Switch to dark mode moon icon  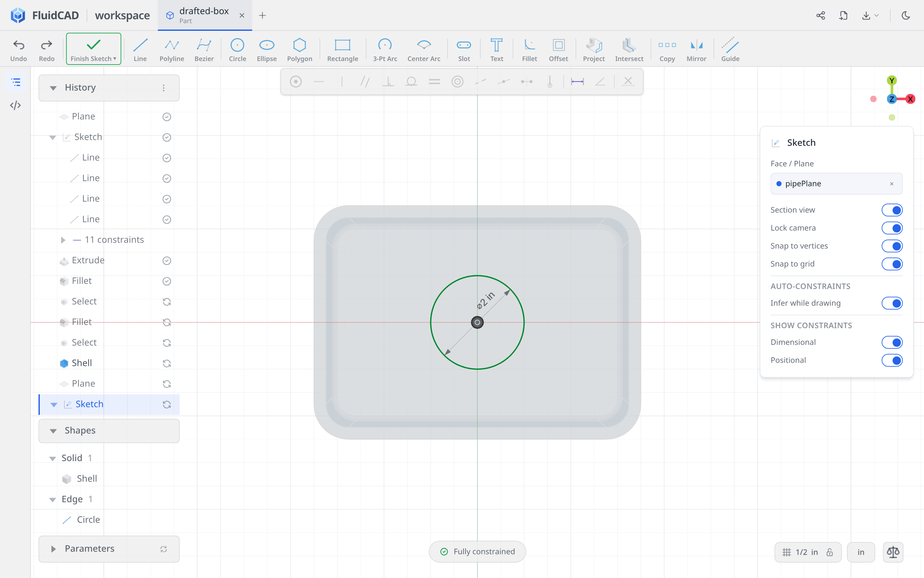coord(906,15)
